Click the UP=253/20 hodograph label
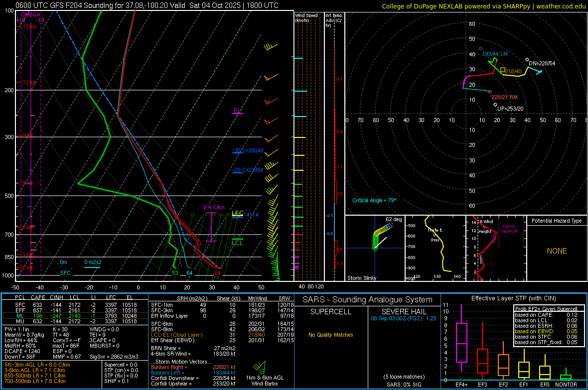The image size is (588, 390). [510, 109]
